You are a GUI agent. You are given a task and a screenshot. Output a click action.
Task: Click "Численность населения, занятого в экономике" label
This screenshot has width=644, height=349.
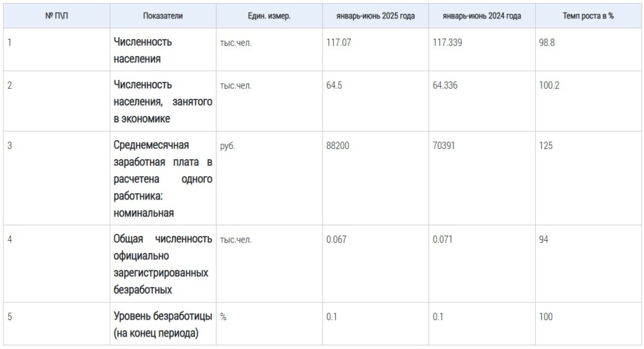click(x=163, y=101)
